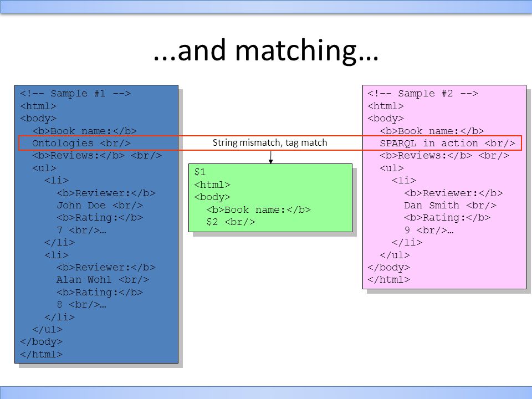
Task: Select the '7 <br/>…' rating line
Action: 81,230
